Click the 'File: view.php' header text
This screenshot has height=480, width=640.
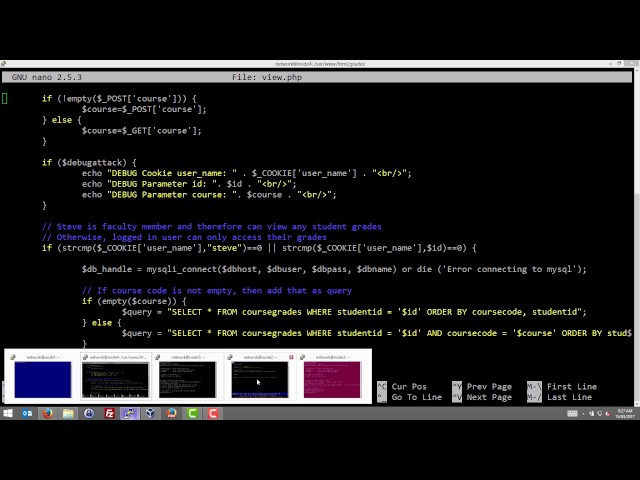(267, 77)
